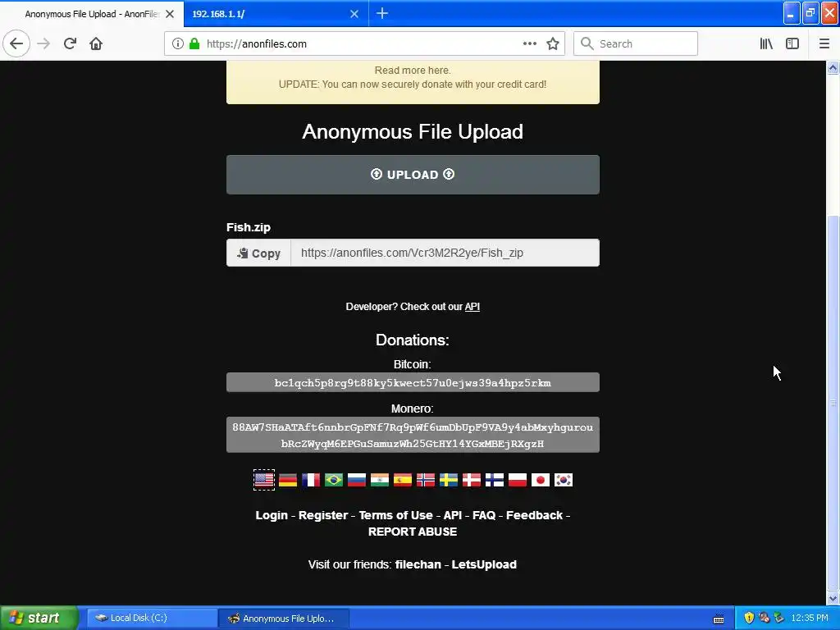Viewport: 840px width, 630px height.
Task: Click the Read more here notice text
Action: 413,71
